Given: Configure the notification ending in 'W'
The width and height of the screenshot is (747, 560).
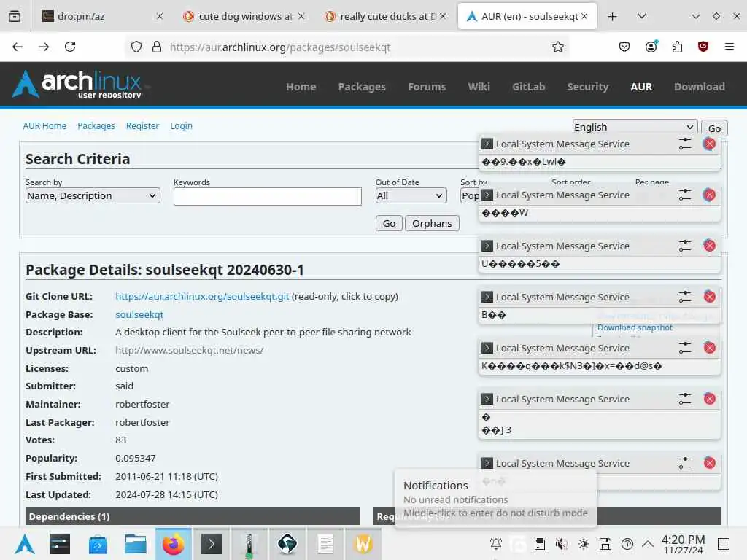Looking at the screenshot, I should tap(684, 195).
